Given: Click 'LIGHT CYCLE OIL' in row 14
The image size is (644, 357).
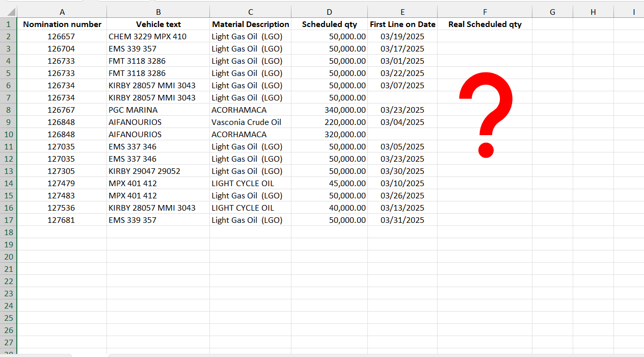Looking at the screenshot, I should (x=251, y=183).
